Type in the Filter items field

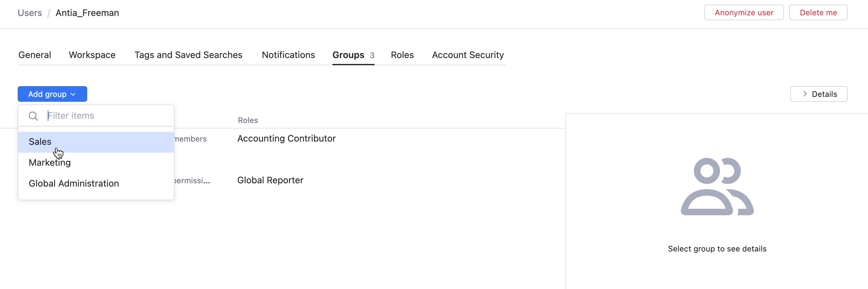[108, 116]
